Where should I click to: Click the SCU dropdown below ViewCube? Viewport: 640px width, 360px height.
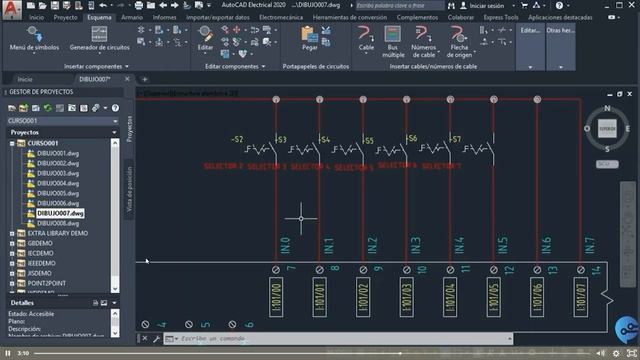[x=607, y=164]
